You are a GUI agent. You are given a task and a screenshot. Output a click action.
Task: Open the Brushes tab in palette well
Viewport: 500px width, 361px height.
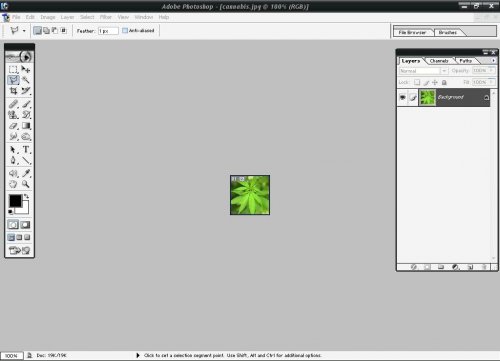447,33
